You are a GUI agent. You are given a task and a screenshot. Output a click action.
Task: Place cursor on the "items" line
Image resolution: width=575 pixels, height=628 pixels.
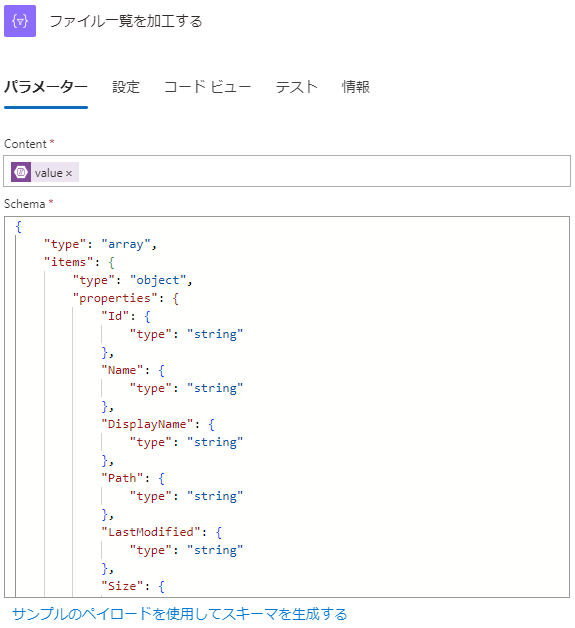(x=79, y=262)
